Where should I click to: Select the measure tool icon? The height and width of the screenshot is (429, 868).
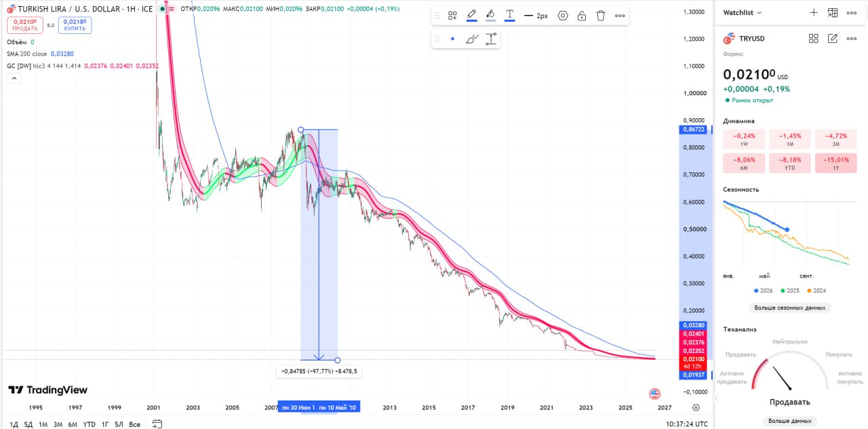(491, 39)
